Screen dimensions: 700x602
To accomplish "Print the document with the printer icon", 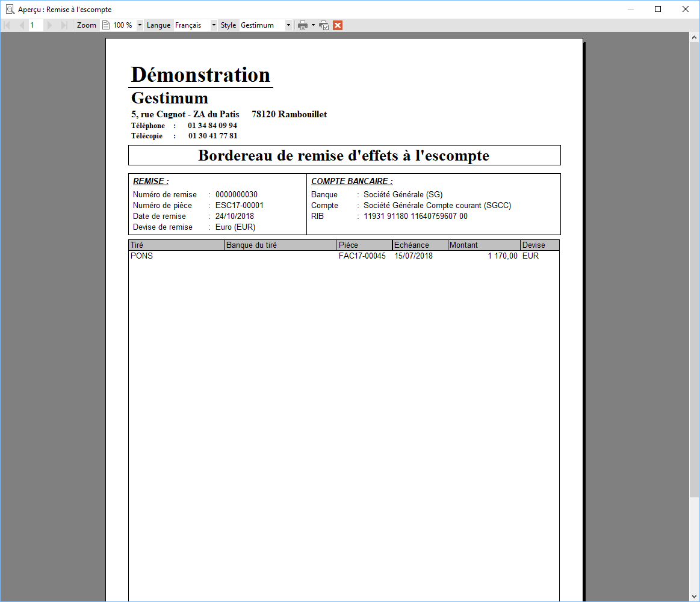I will (303, 25).
